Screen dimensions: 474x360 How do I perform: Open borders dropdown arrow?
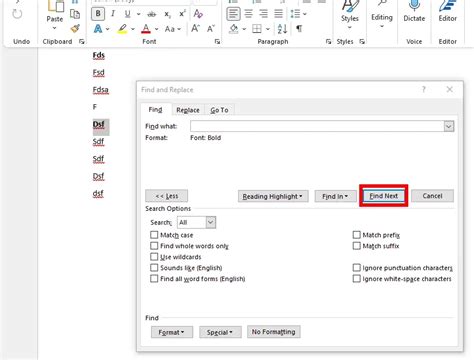point(268,29)
